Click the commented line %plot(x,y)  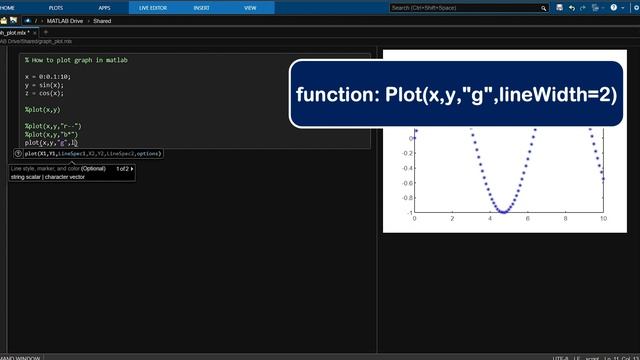click(x=42, y=110)
